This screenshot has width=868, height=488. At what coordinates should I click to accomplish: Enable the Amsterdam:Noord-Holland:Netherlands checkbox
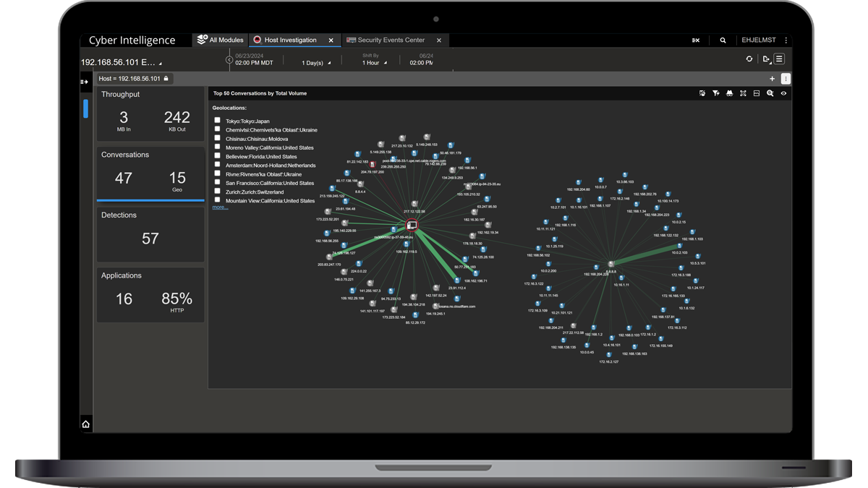tap(218, 165)
